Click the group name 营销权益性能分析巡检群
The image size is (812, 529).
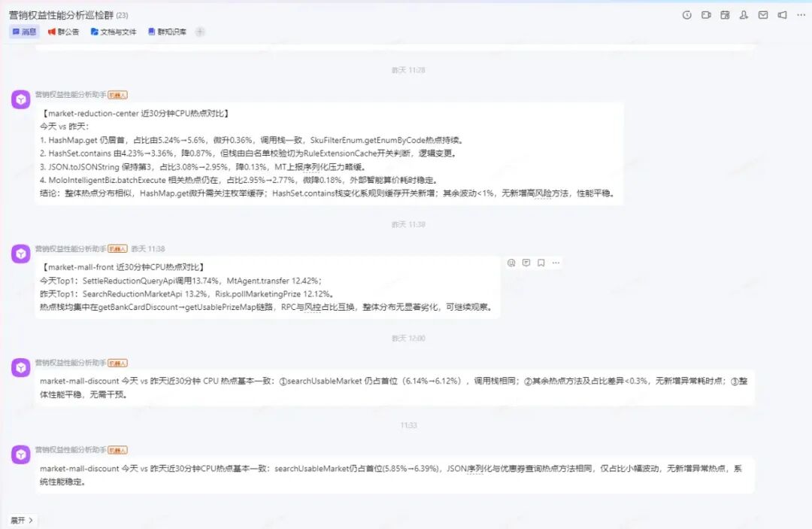(x=56, y=14)
